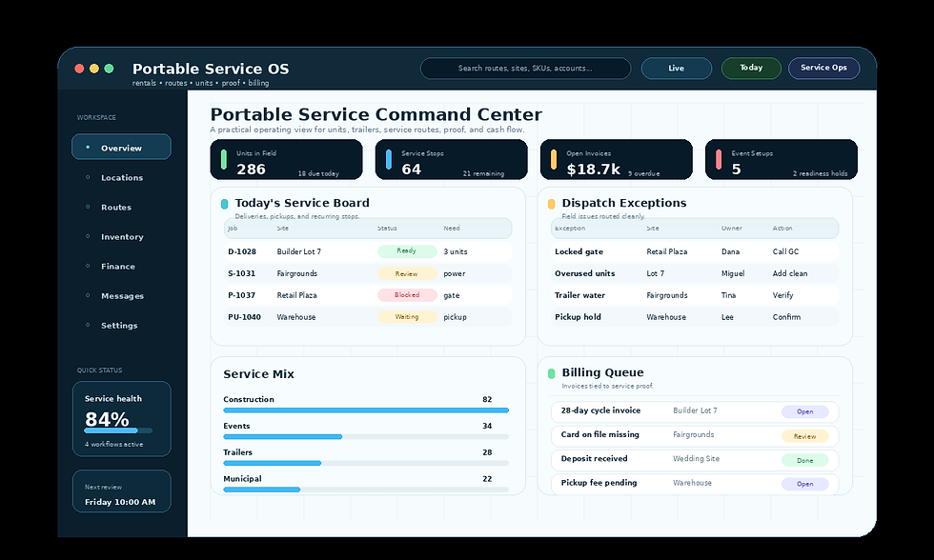Open the Deposit received row
This screenshot has height=560, width=934.
click(695, 459)
